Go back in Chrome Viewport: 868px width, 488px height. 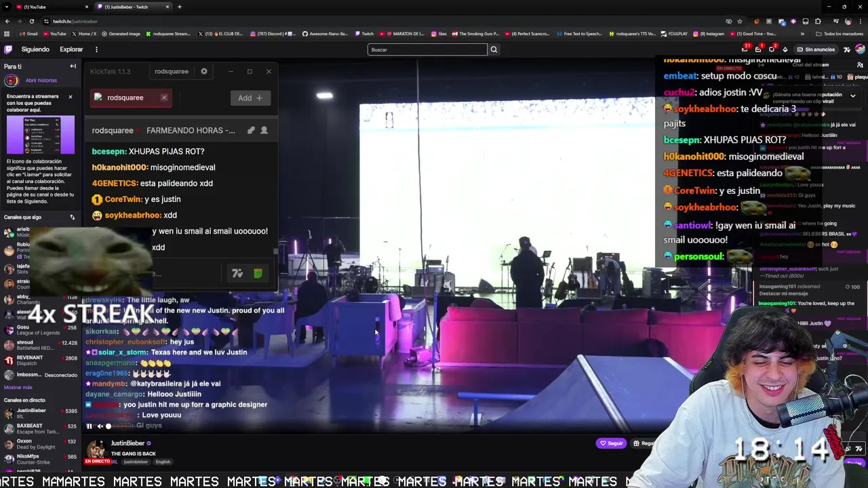(x=7, y=21)
